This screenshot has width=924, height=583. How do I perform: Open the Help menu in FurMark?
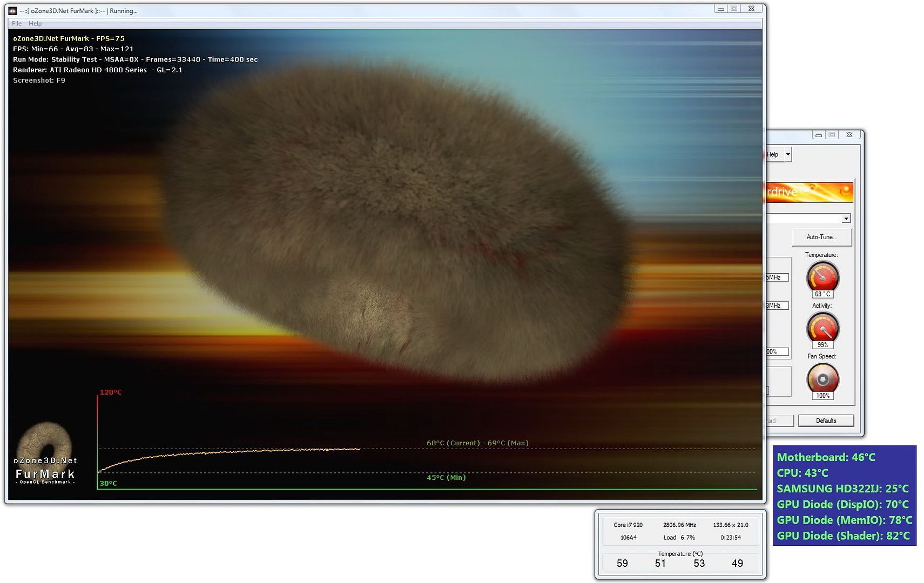coord(35,24)
